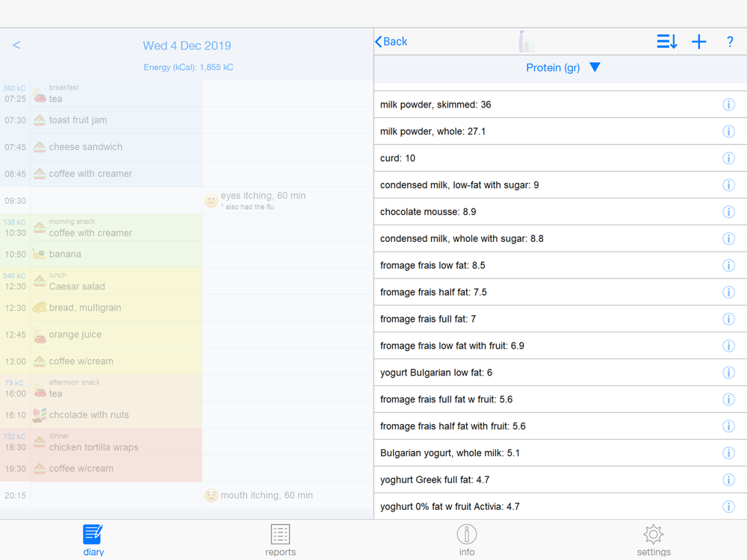Click the Energy (kCal) 1,855 kC total
Viewport: 747px width, 560px height.
[x=188, y=67]
